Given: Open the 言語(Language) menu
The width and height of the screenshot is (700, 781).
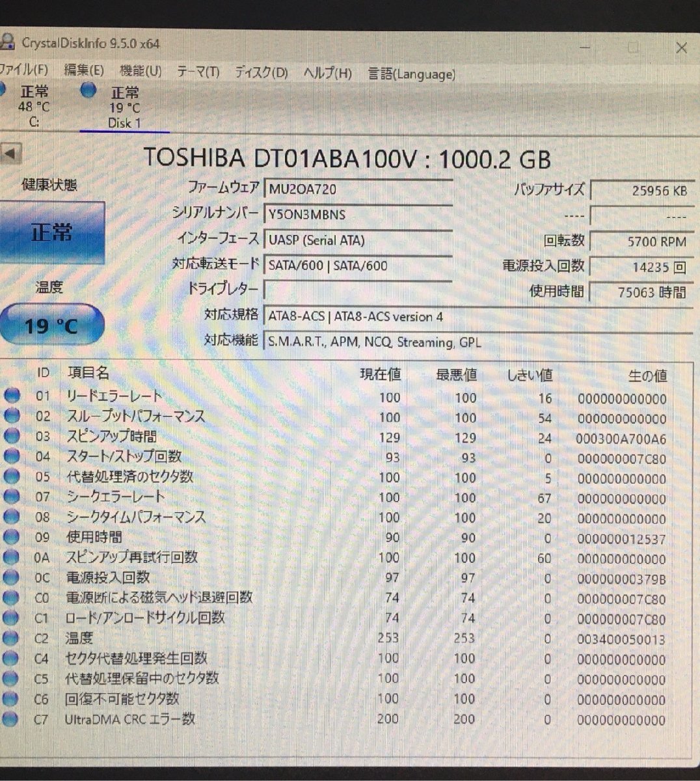Looking at the screenshot, I should 412,74.
